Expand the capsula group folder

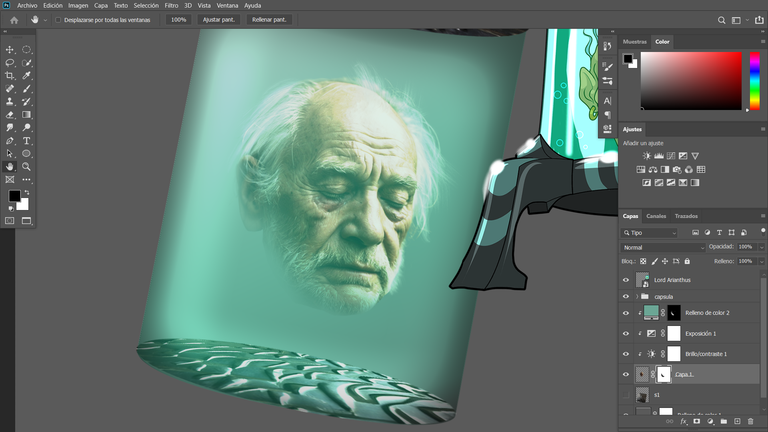click(637, 296)
